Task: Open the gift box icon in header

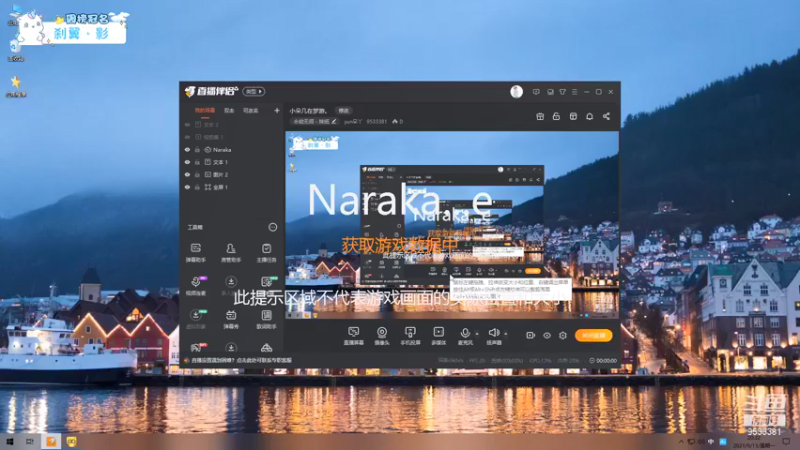Action: click(x=540, y=116)
